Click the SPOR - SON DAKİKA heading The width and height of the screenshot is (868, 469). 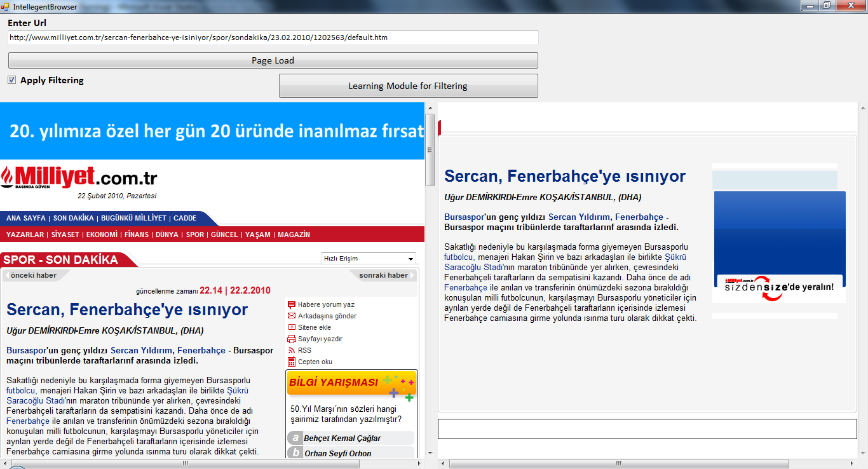[61, 260]
